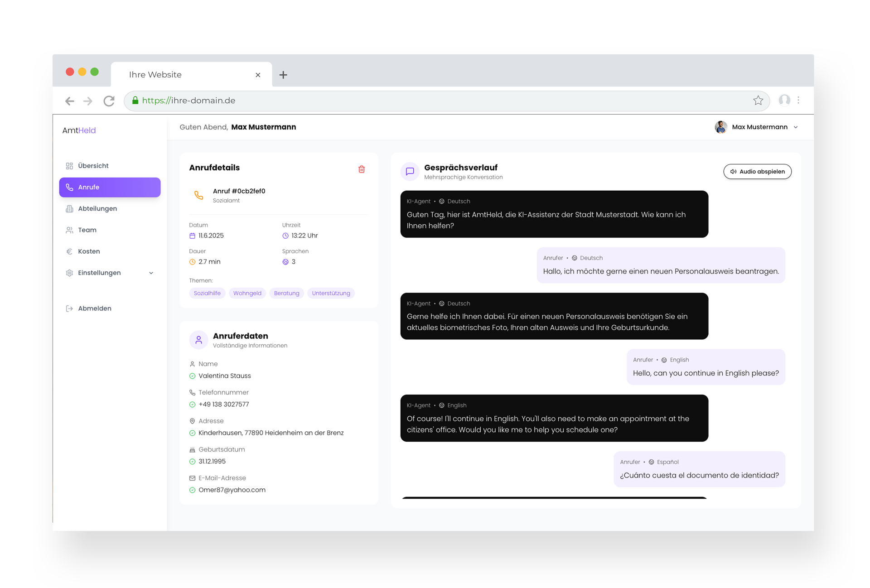Click orange phone icon of Anruf #0cb2fef0

[x=198, y=195]
